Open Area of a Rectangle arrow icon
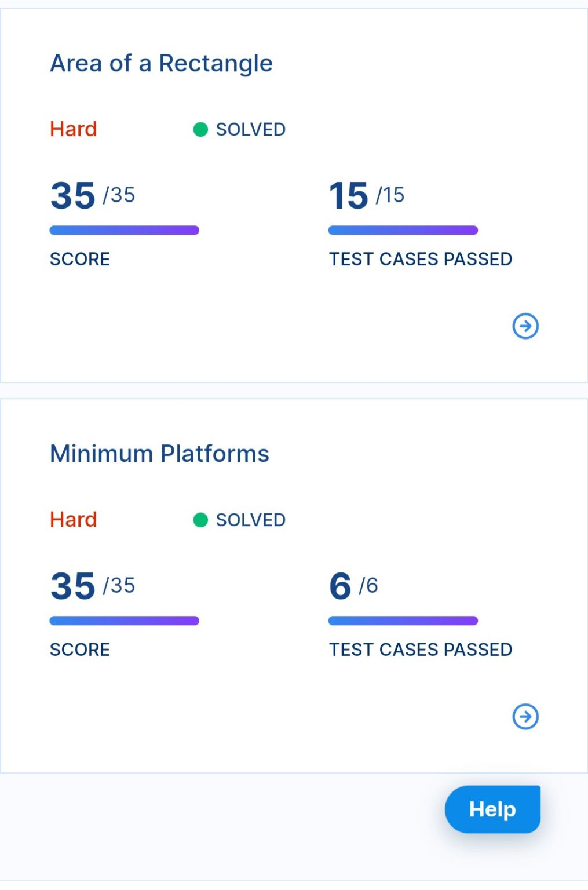588x890 pixels. click(x=525, y=326)
